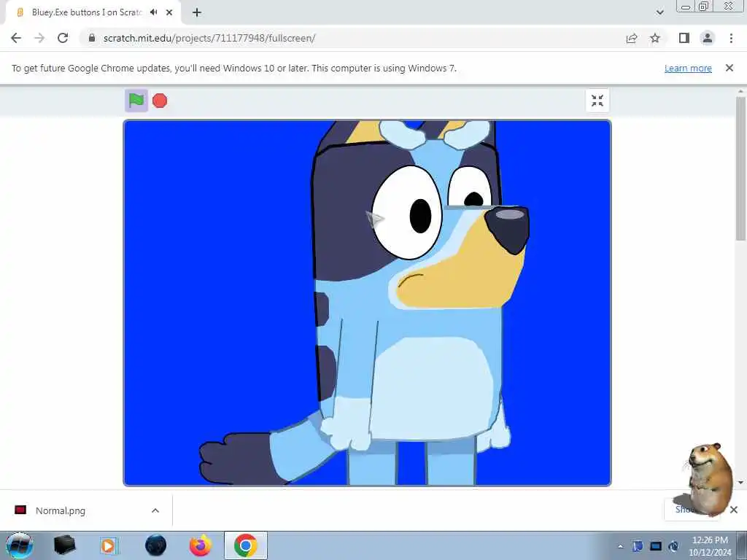
Task: Open the network monitor tray icon
Action: coord(656,546)
